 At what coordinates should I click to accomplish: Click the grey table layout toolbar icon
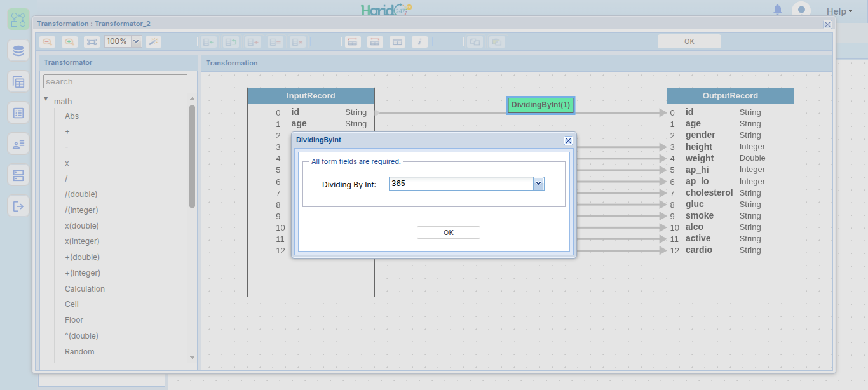pos(397,42)
